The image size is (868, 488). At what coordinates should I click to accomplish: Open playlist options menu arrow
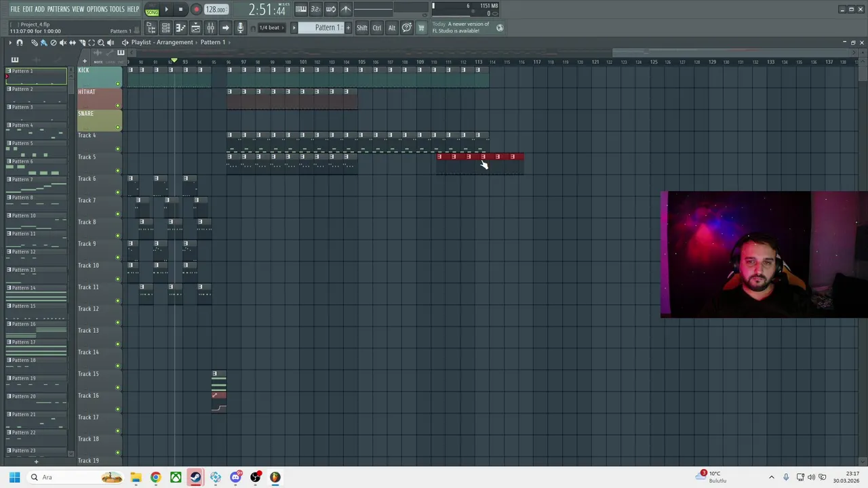tap(10, 43)
